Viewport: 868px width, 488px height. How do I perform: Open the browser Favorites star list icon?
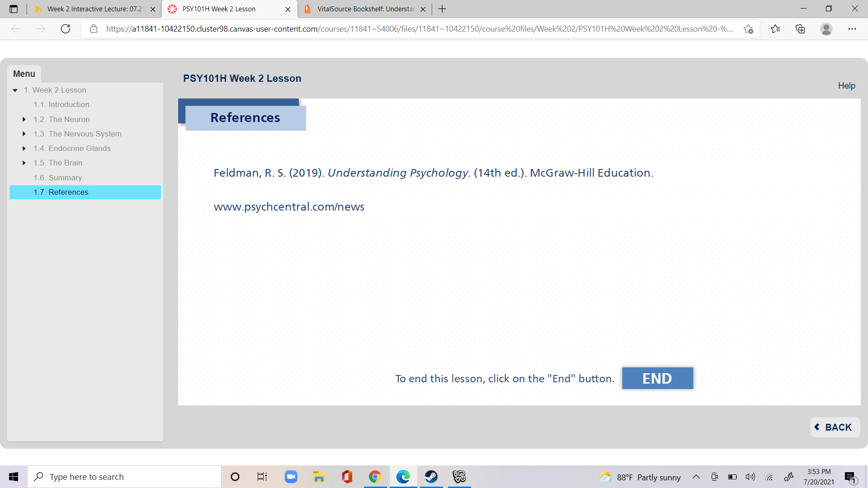pyautogui.click(x=775, y=29)
